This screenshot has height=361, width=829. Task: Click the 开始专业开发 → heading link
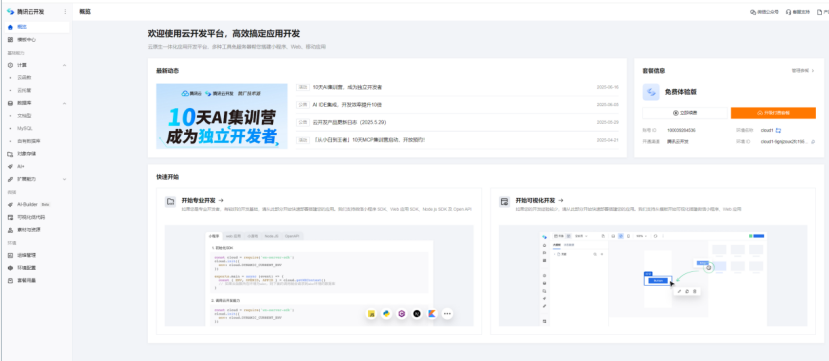click(202, 201)
